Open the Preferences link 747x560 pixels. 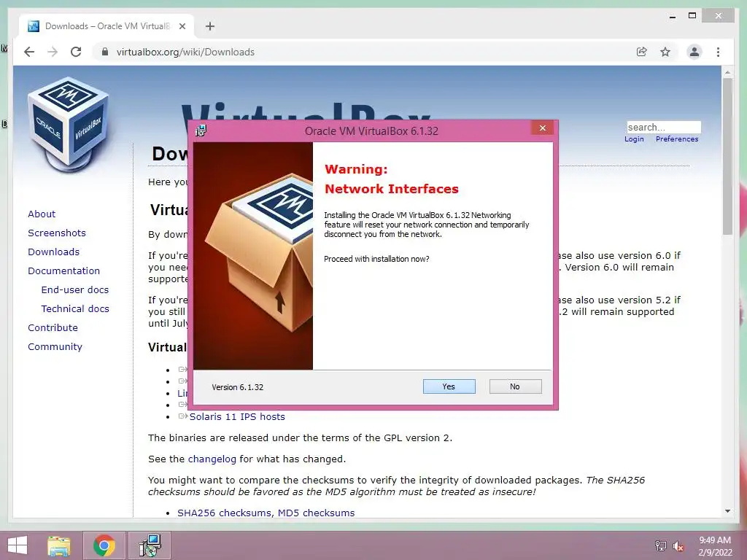tap(676, 139)
